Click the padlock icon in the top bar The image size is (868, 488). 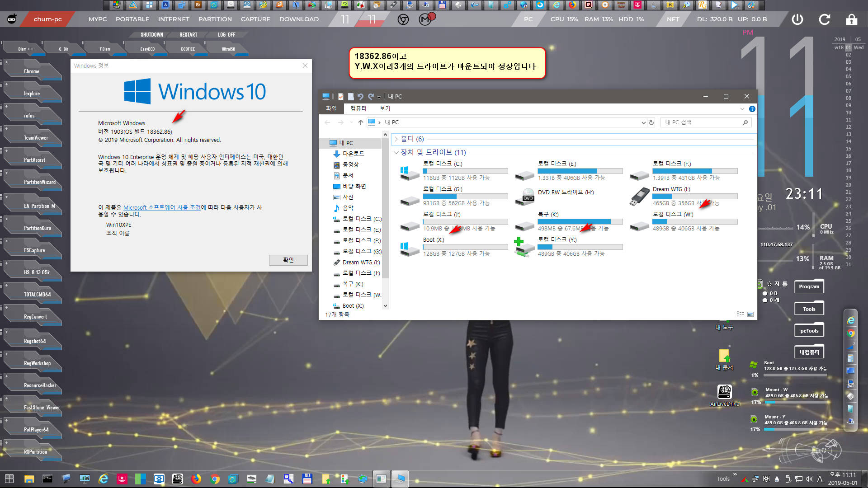852,19
